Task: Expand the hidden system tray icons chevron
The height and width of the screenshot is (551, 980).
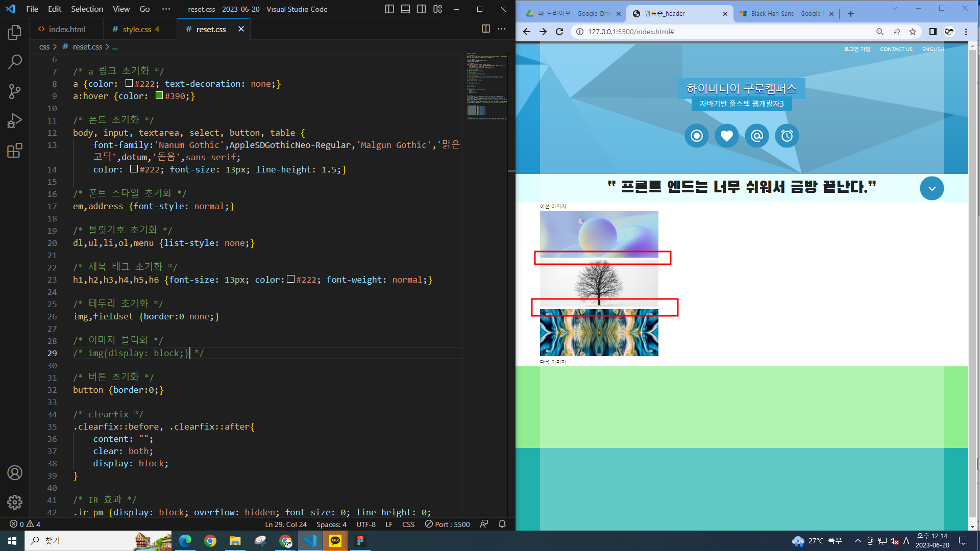Action: point(857,541)
